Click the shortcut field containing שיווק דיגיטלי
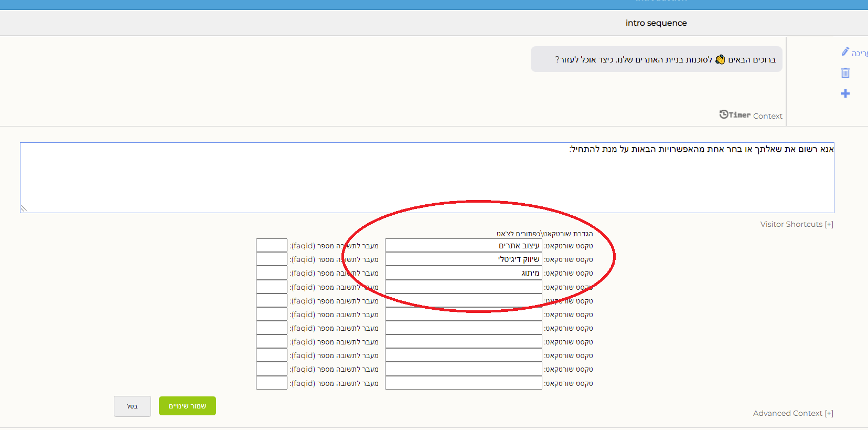The image size is (868, 430). click(x=464, y=259)
